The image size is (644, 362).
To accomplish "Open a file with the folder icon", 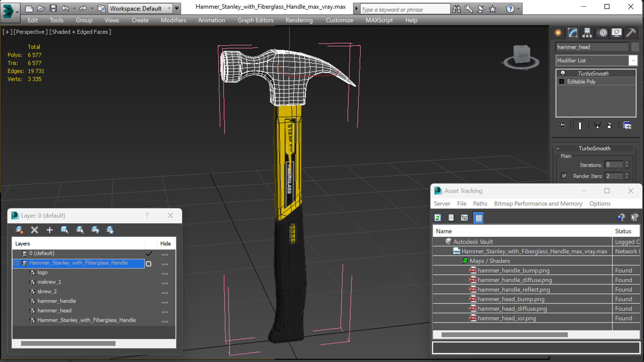I will (x=41, y=8).
